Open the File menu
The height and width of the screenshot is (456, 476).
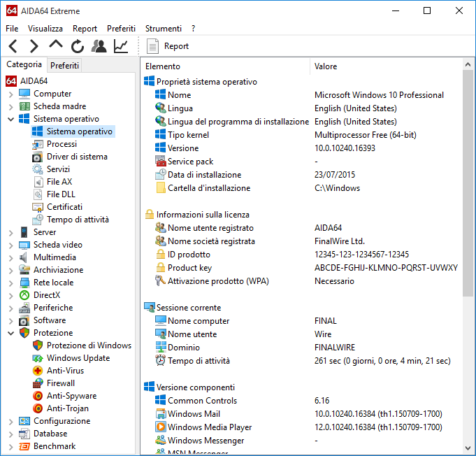pos(12,29)
